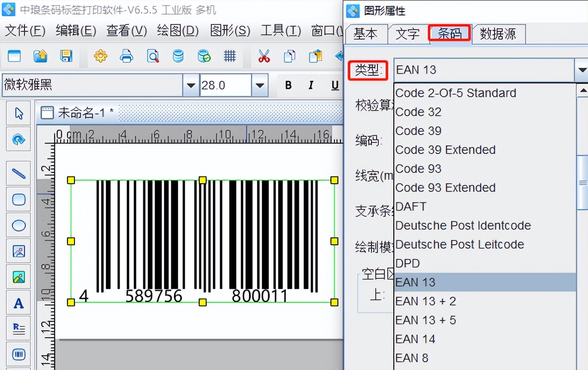The height and width of the screenshot is (370, 588).
Task: Switch to the 数据源 tab
Action: tap(498, 34)
